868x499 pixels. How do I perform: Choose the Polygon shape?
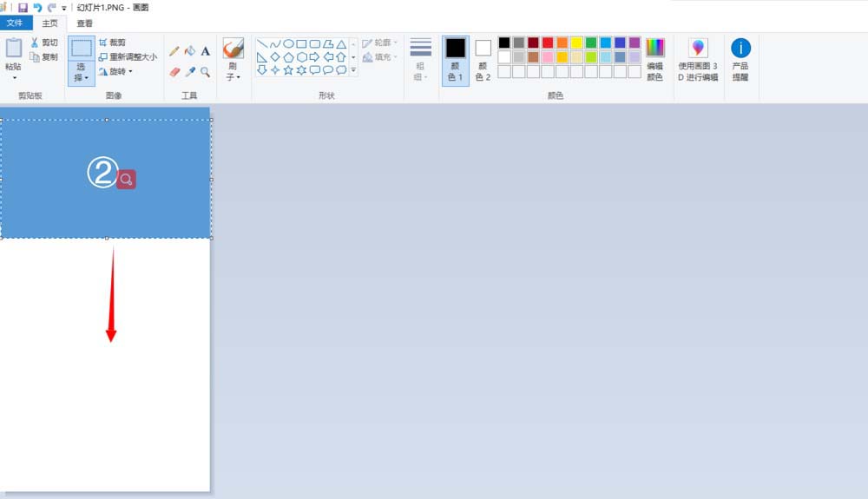[328, 43]
